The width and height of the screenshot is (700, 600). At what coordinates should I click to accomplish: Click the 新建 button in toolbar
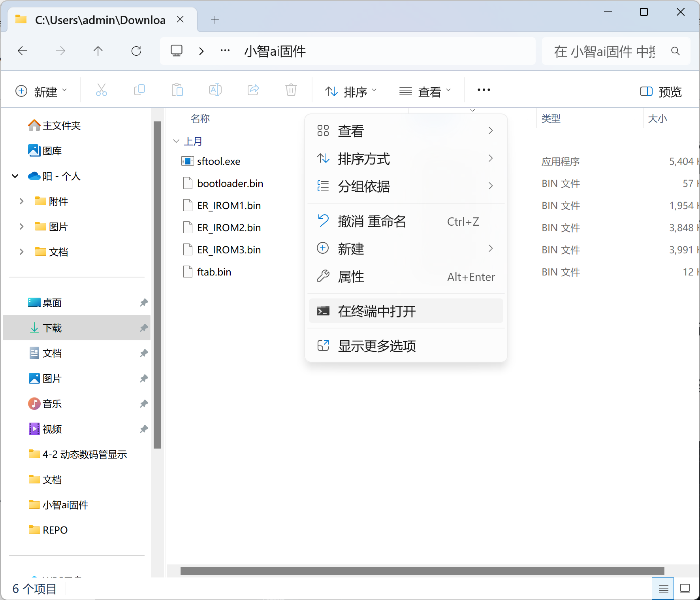41,92
